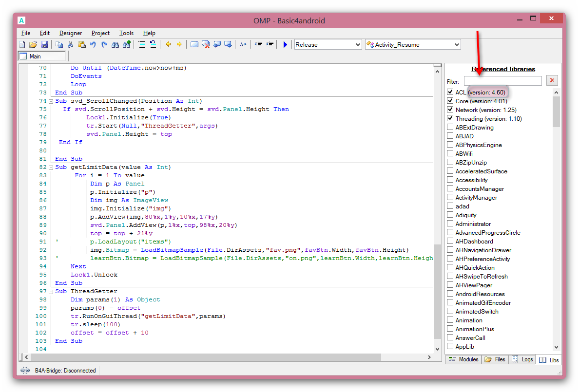579x392 pixels.
Task: Click the Cut scissors icon
Action: (x=70, y=44)
